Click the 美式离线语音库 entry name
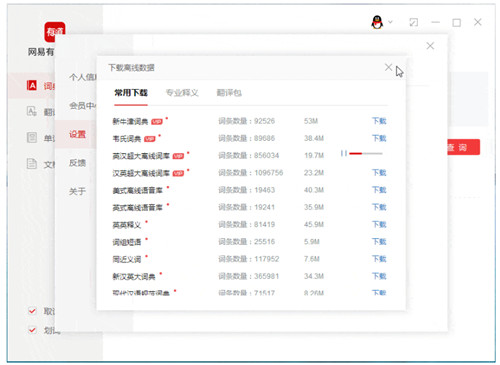 pos(137,190)
